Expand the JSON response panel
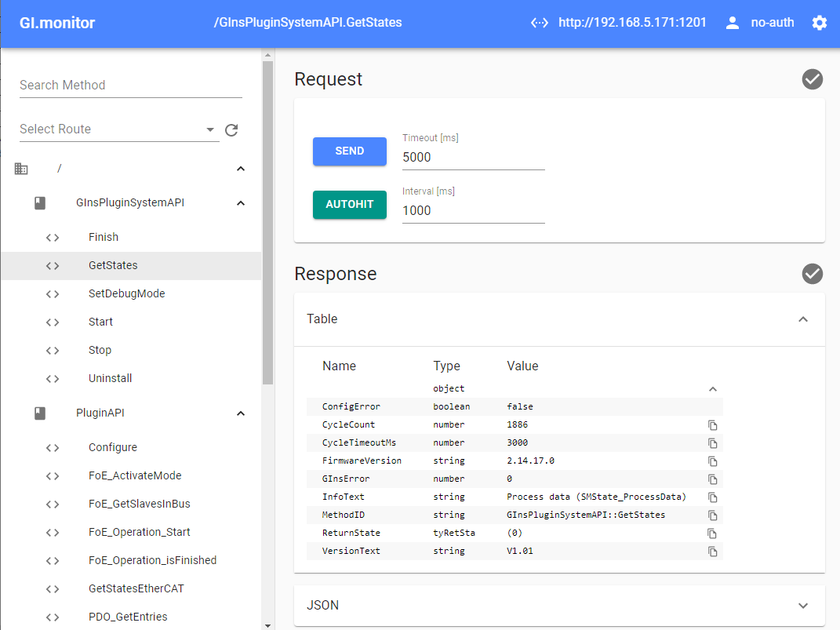This screenshot has width=840, height=630. 802,606
